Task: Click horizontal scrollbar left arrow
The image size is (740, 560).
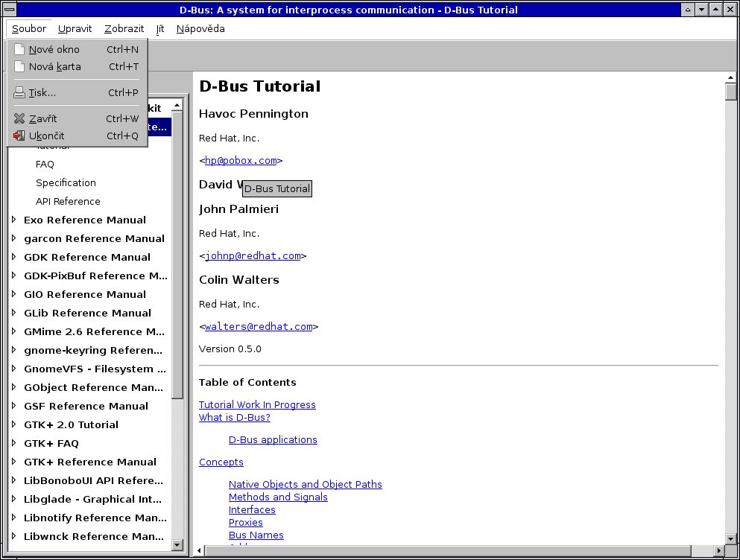Action: tap(199, 550)
